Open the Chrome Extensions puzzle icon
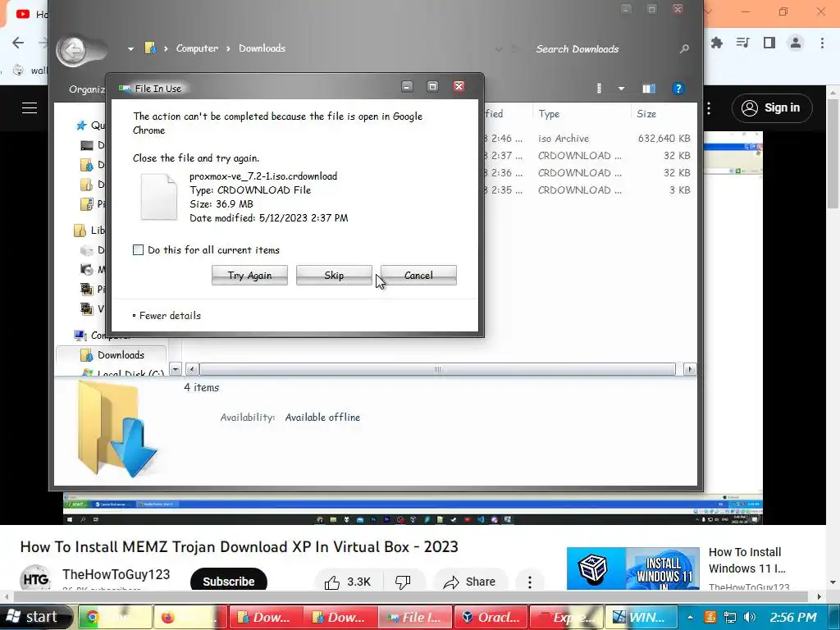The image size is (840, 630). [x=716, y=43]
